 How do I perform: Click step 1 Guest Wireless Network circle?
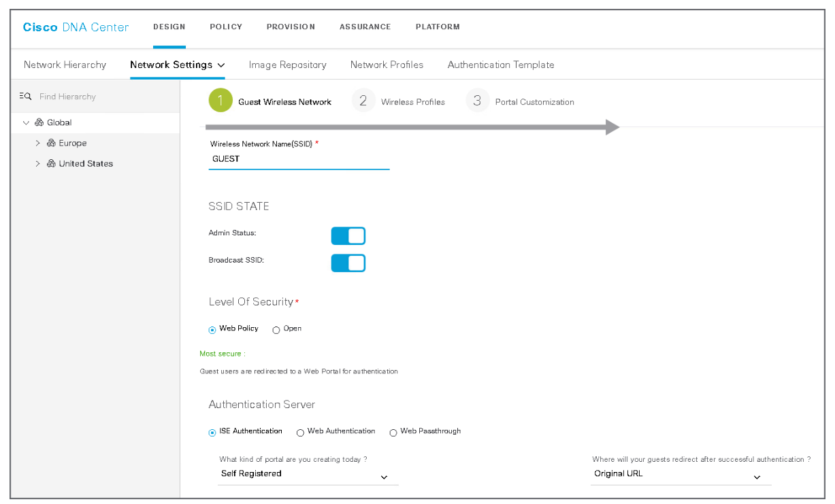tap(220, 101)
